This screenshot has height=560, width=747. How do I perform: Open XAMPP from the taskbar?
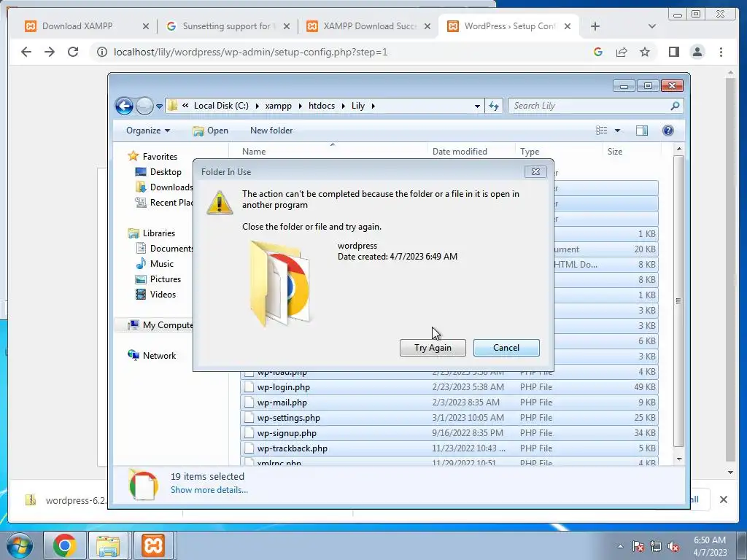point(153,545)
